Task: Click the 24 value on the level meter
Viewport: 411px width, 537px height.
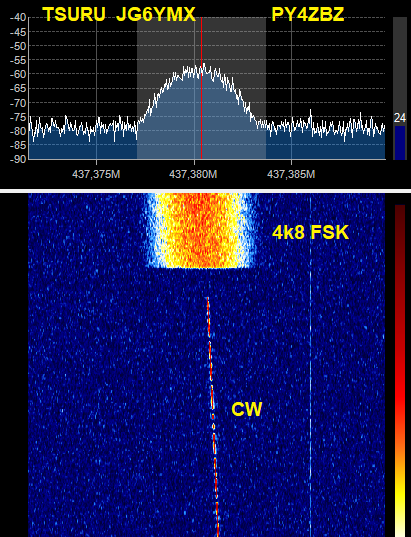Action: 400,118
